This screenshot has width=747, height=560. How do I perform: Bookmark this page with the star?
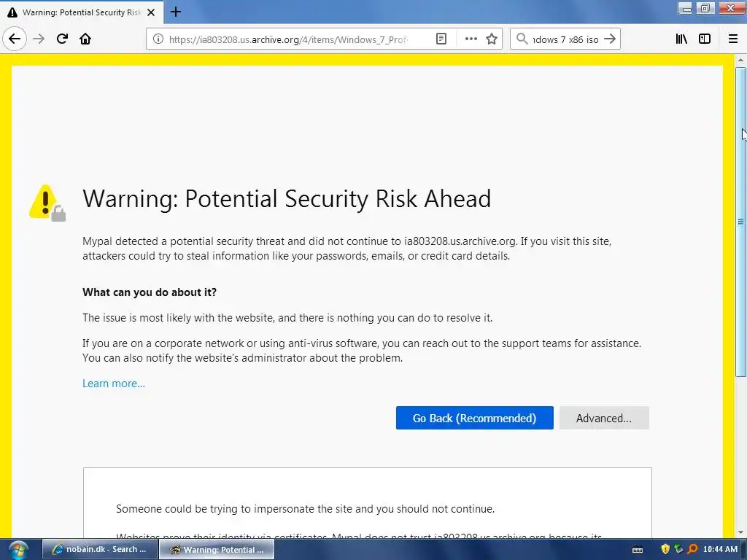(492, 39)
